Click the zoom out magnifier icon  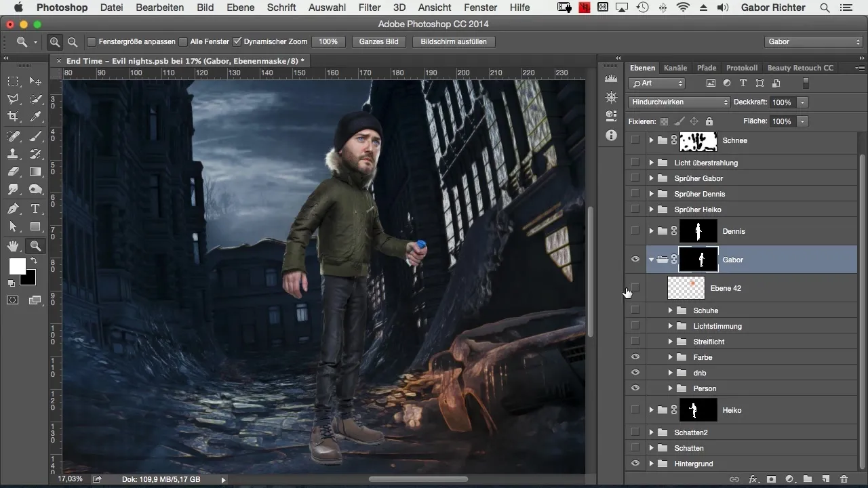tap(72, 42)
